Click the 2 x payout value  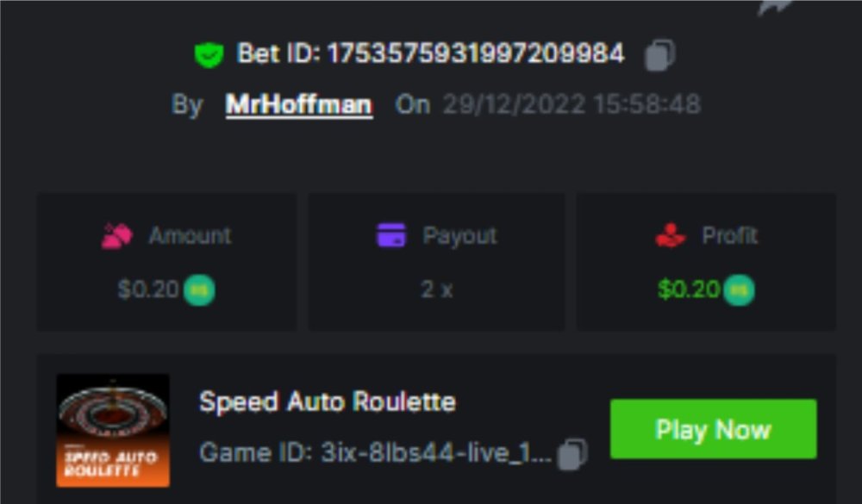(436, 289)
